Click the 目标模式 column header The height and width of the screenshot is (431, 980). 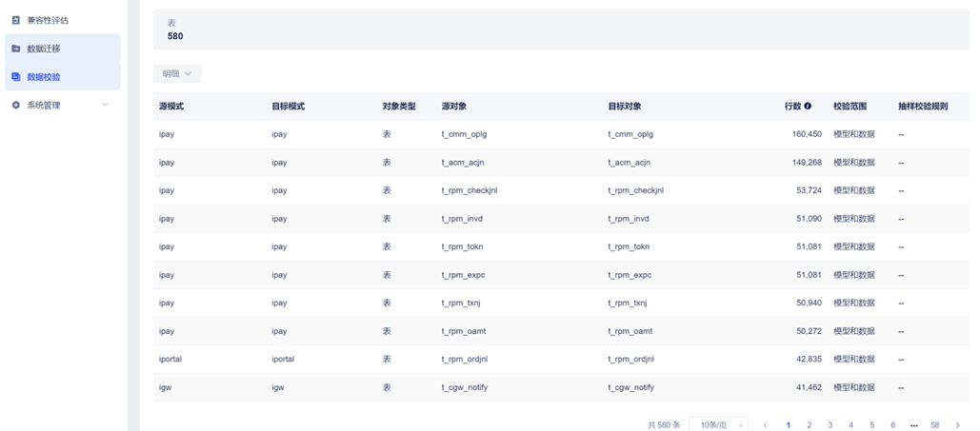[289, 107]
